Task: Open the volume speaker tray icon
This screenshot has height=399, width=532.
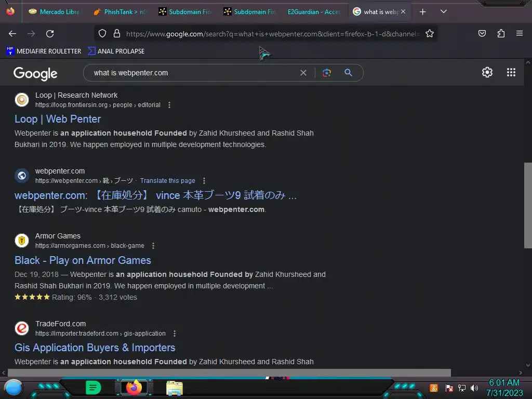Action: point(474,388)
